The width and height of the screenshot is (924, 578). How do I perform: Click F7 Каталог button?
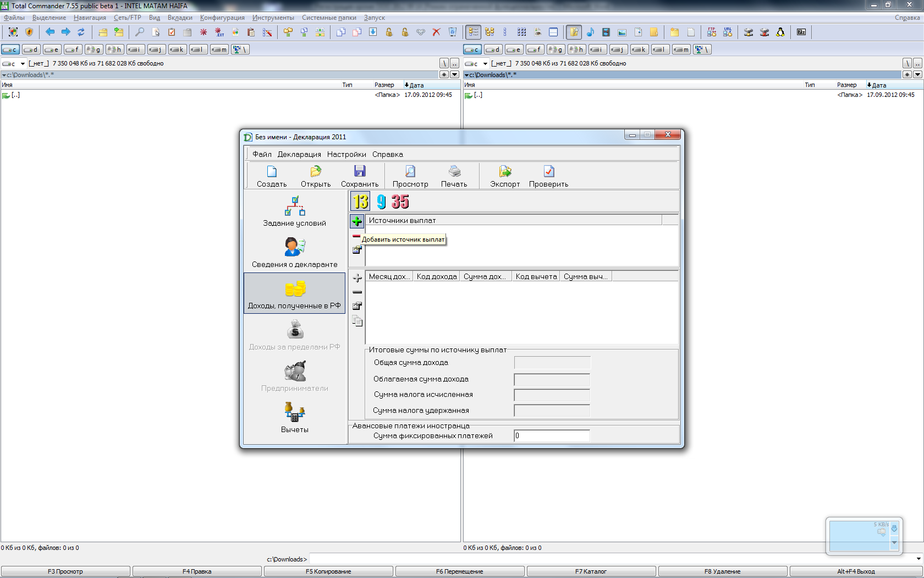[x=591, y=571]
